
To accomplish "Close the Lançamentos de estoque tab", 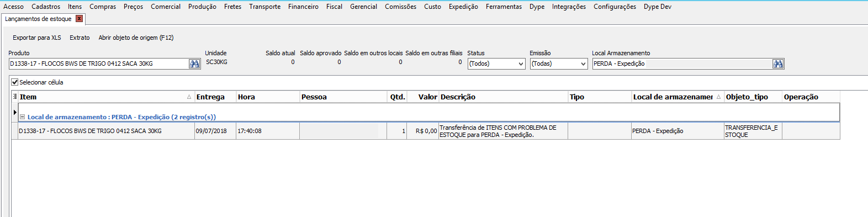I will pos(80,19).
